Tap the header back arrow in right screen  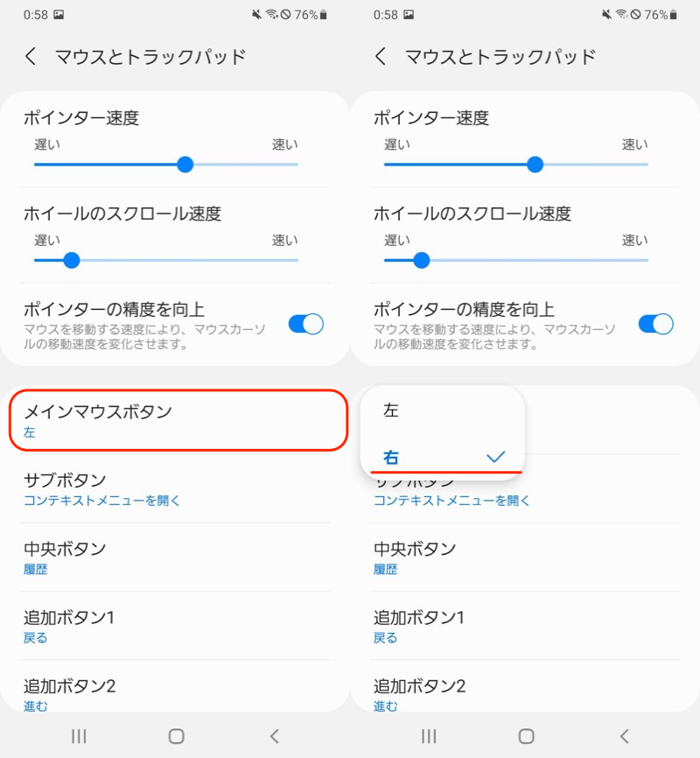(x=381, y=57)
